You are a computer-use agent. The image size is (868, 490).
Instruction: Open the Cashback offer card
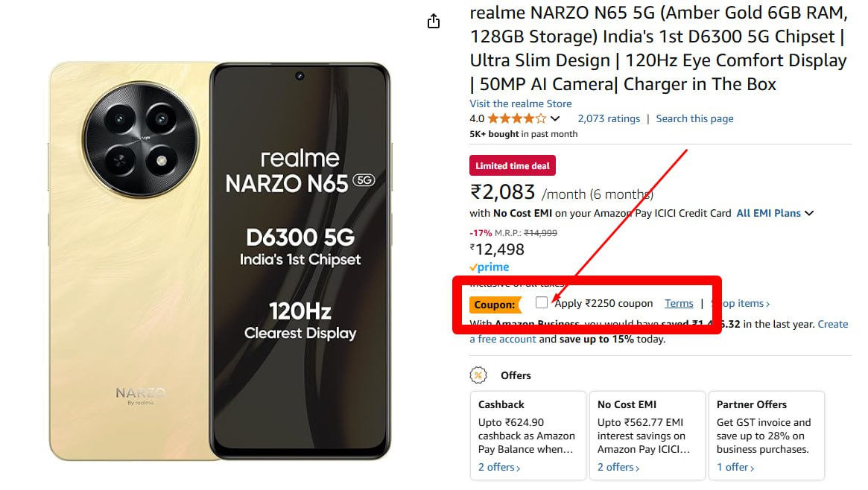[528, 435]
